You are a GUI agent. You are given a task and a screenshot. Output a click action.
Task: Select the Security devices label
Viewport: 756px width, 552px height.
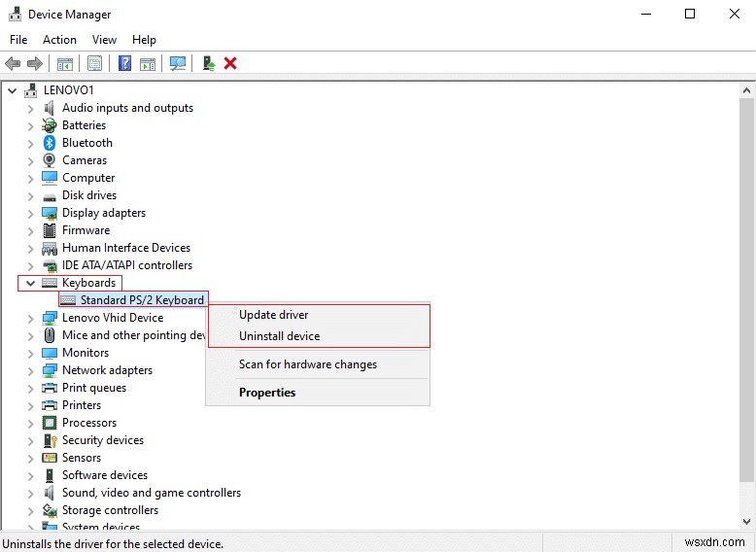(103, 440)
